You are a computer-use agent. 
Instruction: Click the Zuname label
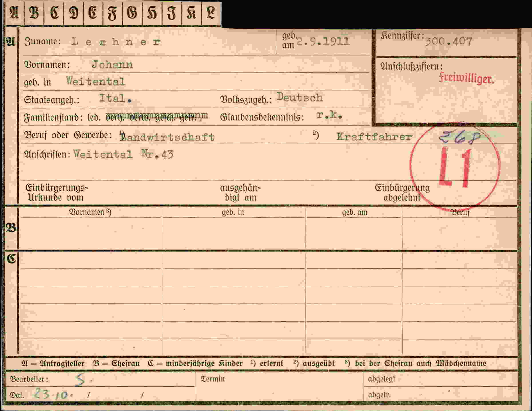coord(42,41)
